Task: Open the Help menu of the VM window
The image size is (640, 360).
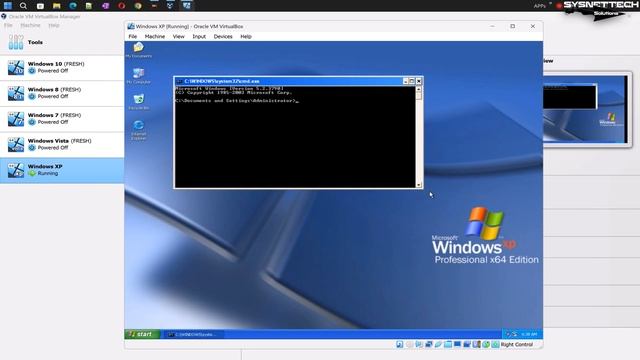Action: [x=246, y=36]
